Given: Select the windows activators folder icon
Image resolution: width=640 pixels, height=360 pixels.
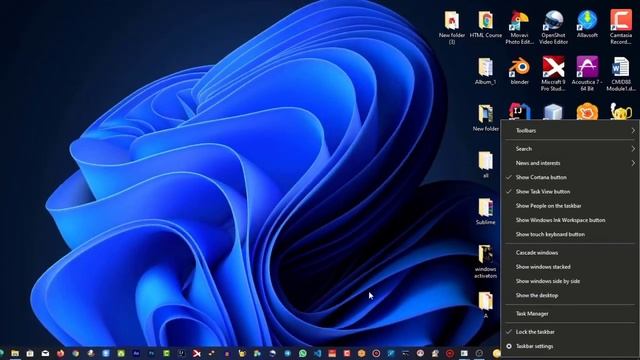Looking at the screenshot, I should coord(485,261).
